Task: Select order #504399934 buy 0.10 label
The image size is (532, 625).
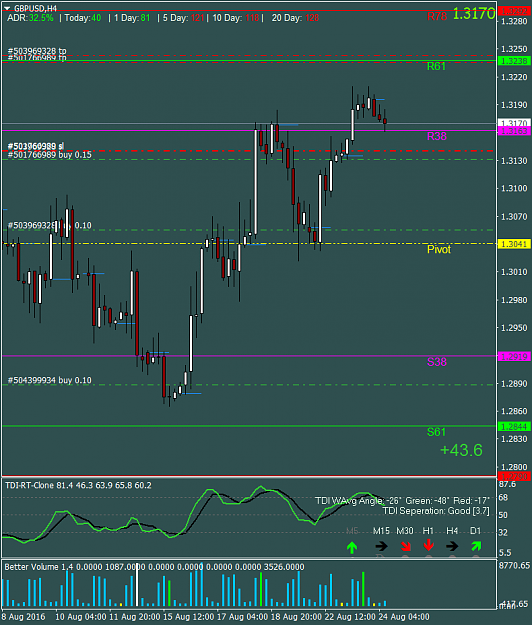Action: click(x=49, y=380)
